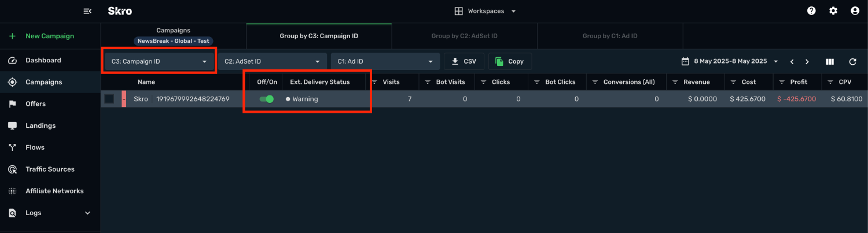Click the Visits column filter icon

[x=374, y=82]
